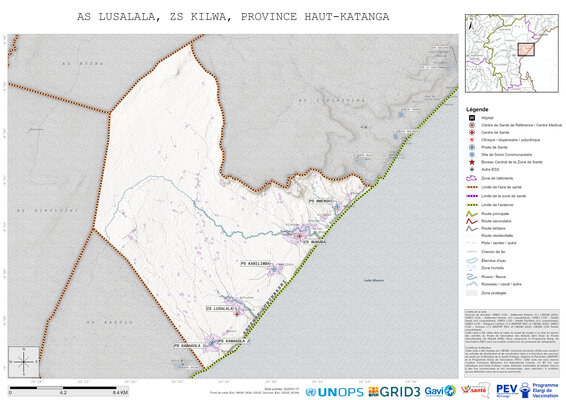
Task: Click the Hôpital symbol in the legend
Action: click(471, 118)
